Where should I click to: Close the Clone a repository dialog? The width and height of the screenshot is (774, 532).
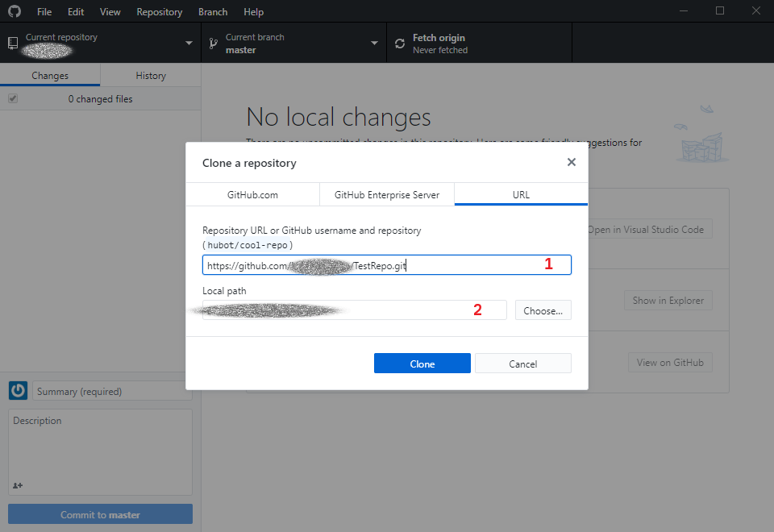[572, 162]
